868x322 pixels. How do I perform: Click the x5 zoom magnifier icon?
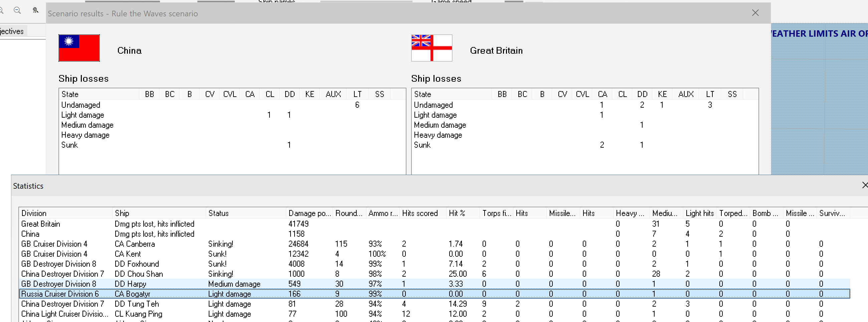[x=35, y=10]
